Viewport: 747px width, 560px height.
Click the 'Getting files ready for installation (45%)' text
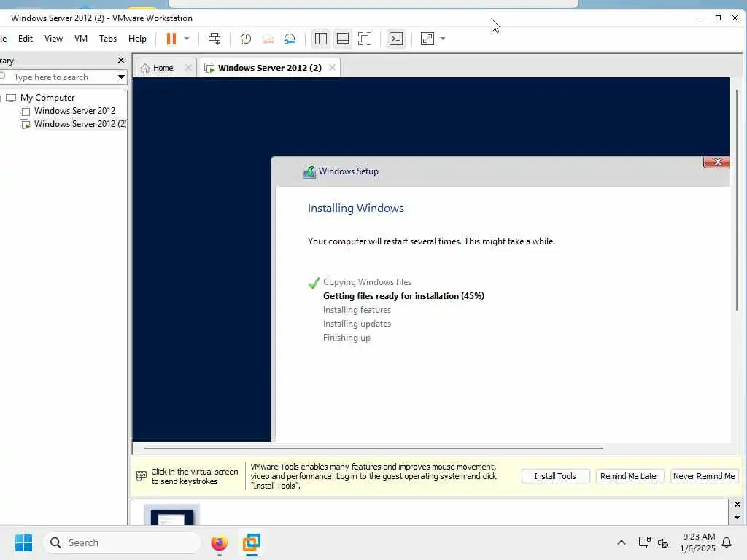pos(403,296)
